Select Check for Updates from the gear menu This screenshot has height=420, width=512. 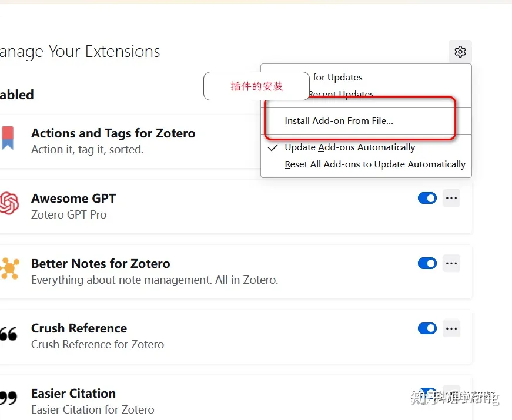click(338, 77)
